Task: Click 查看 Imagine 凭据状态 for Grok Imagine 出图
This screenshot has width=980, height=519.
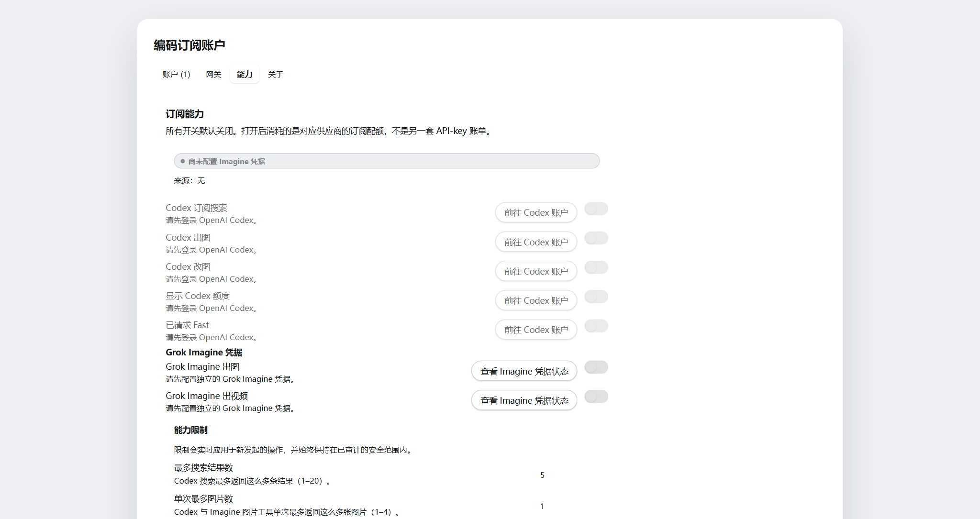Action: [524, 371]
